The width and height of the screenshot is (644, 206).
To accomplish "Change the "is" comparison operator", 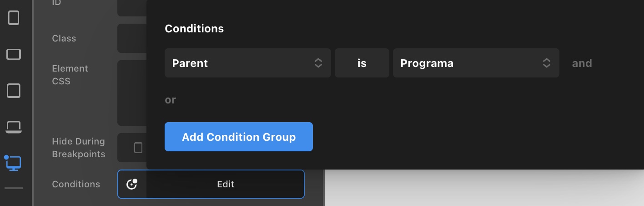I will point(362,63).
